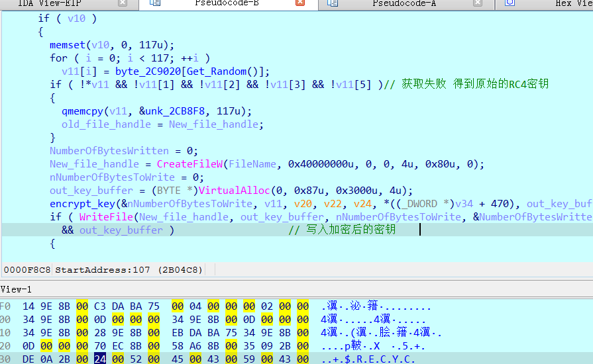Viewport: 593px width, 364px height.
Task: Switch to the Pseudocode-A tab
Action: pos(404,3)
